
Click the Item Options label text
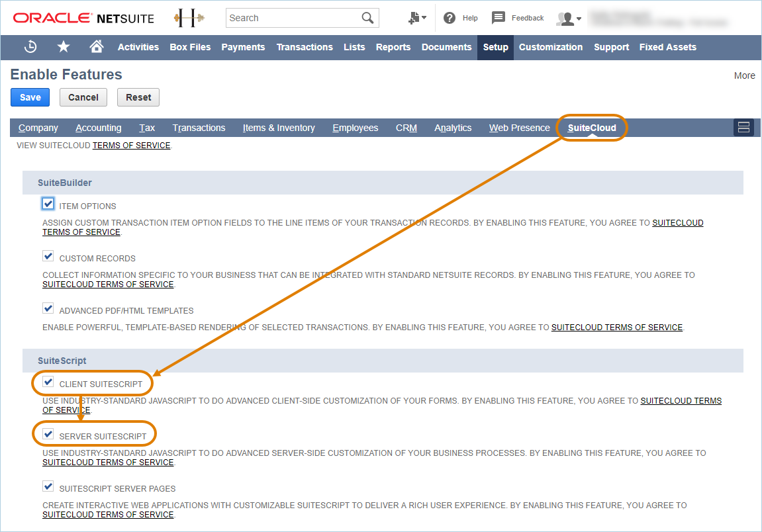pos(87,206)
